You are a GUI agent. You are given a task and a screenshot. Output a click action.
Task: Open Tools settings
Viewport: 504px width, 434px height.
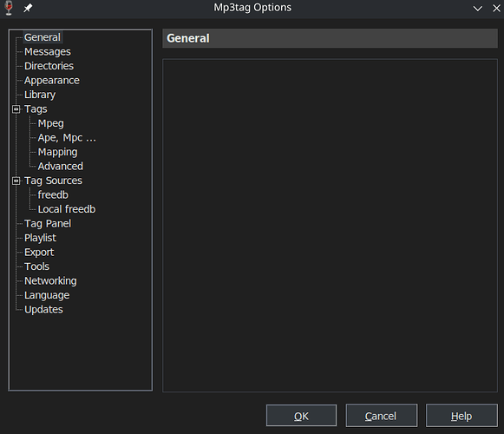pos(37,266)
